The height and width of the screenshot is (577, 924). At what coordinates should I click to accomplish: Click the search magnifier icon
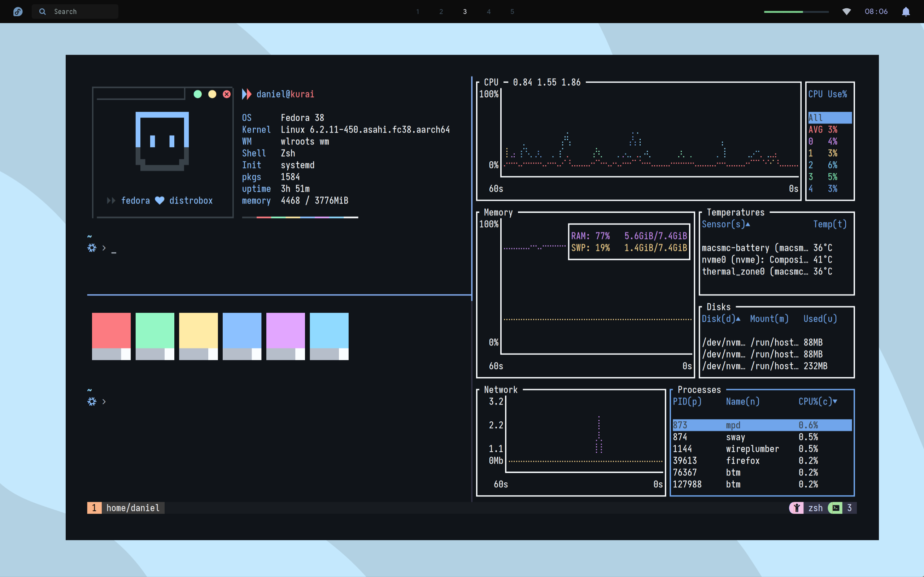pyautogui.click(x=42, y=11)
